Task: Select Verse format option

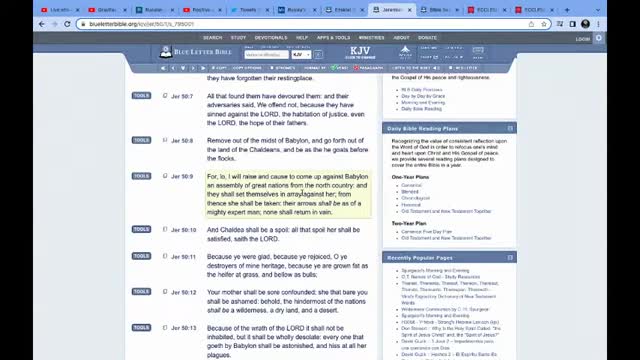Action: tap(340, 68)
